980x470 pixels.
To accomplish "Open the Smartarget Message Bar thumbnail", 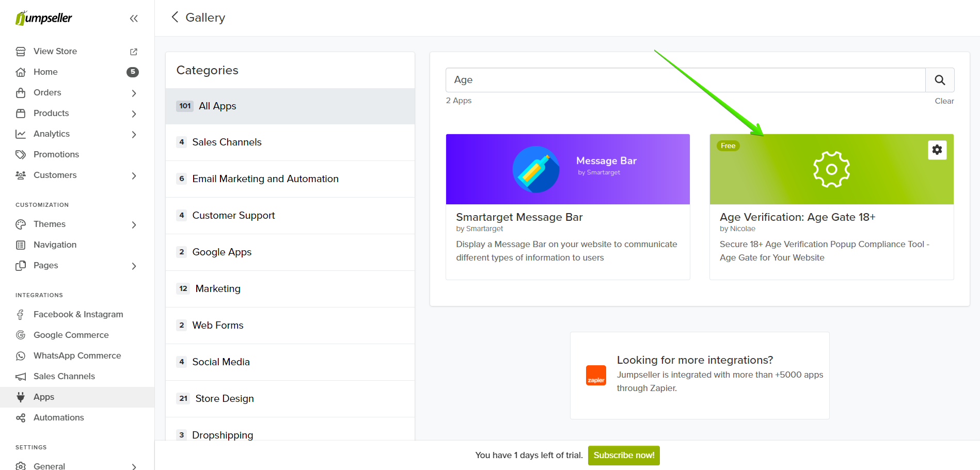I will coord(567,169).
